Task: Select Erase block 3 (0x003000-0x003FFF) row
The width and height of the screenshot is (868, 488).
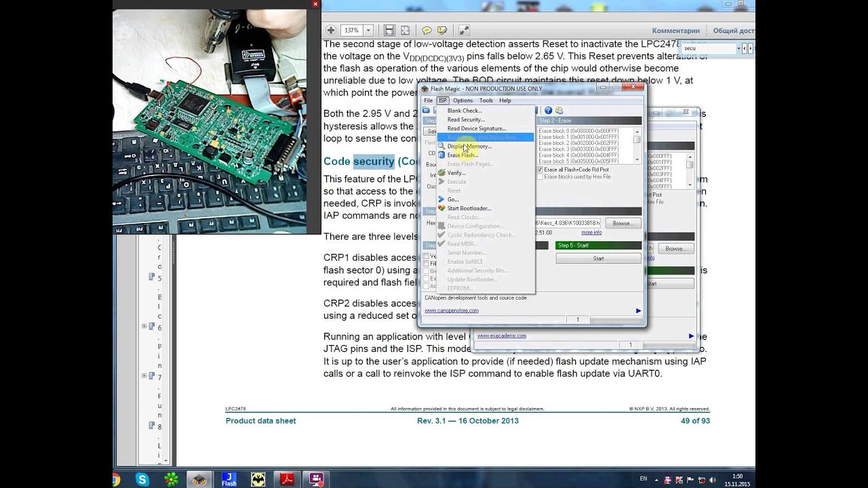Action: point(578,149)
